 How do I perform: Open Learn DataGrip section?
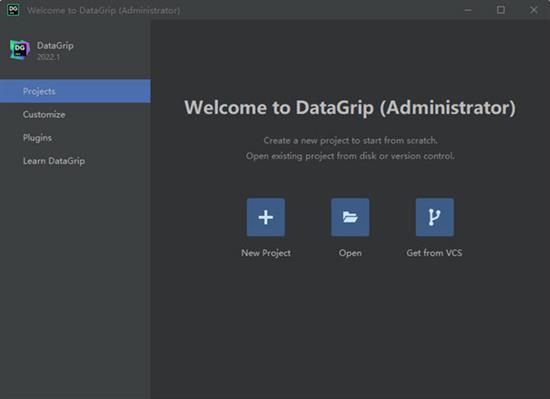[75, 161]
